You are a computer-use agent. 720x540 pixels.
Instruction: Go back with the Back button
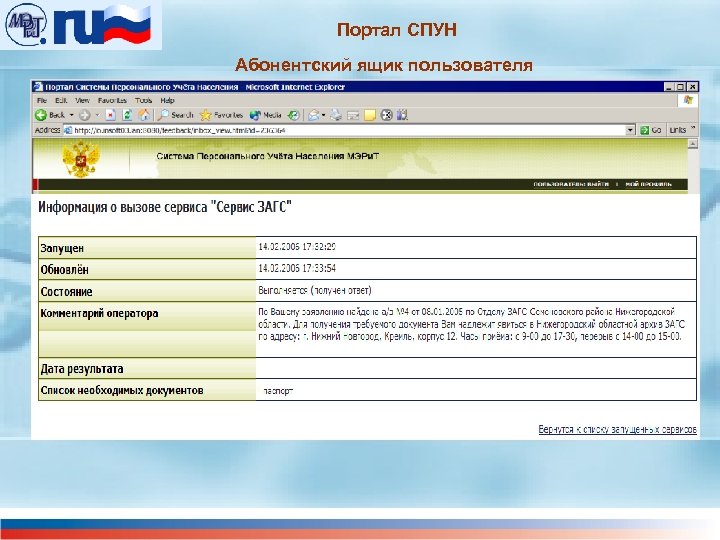point(50,115)
